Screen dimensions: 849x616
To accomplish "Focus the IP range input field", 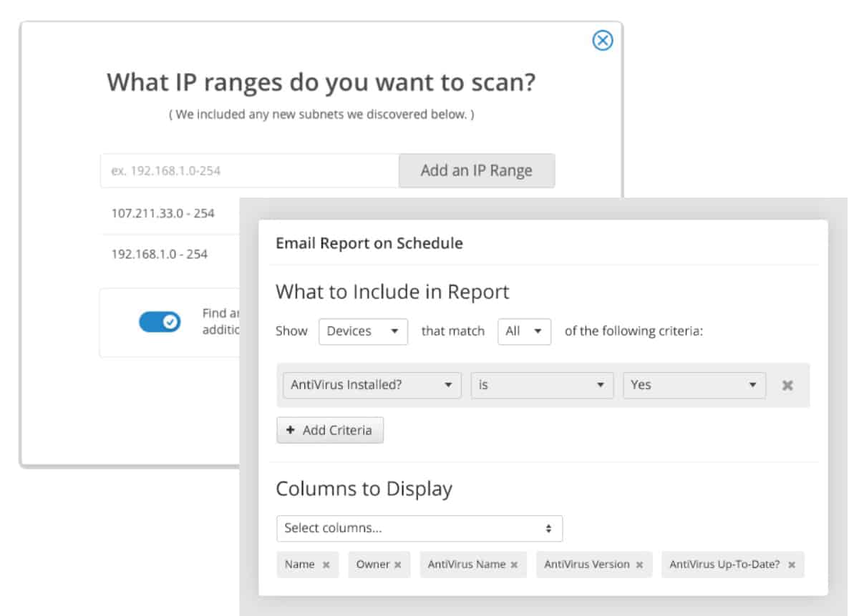I will (250, 170).
